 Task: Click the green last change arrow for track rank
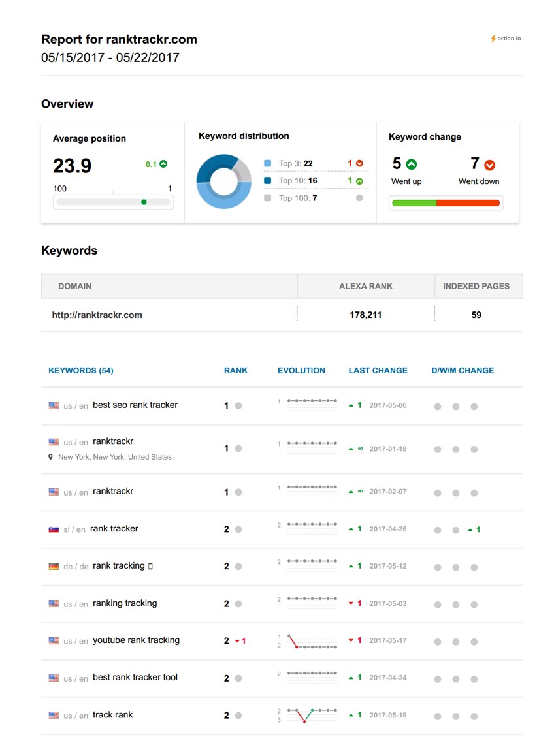(x=351, y=716)
